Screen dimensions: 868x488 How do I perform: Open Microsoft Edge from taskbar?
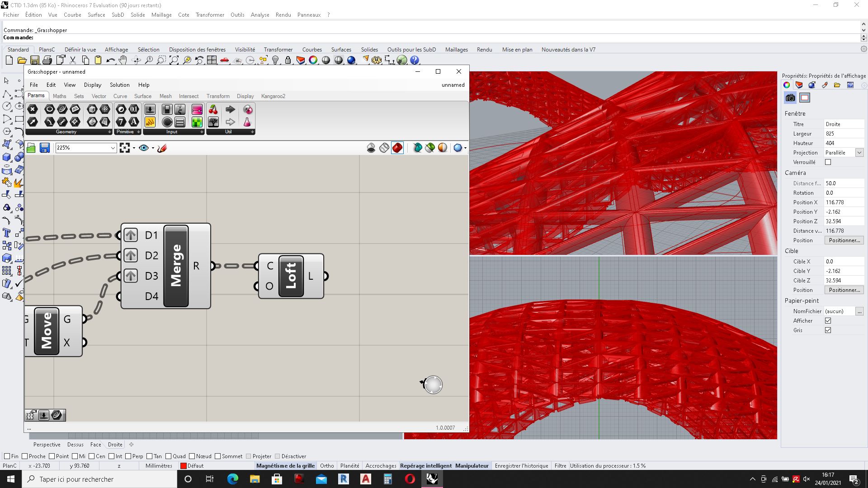232,479
